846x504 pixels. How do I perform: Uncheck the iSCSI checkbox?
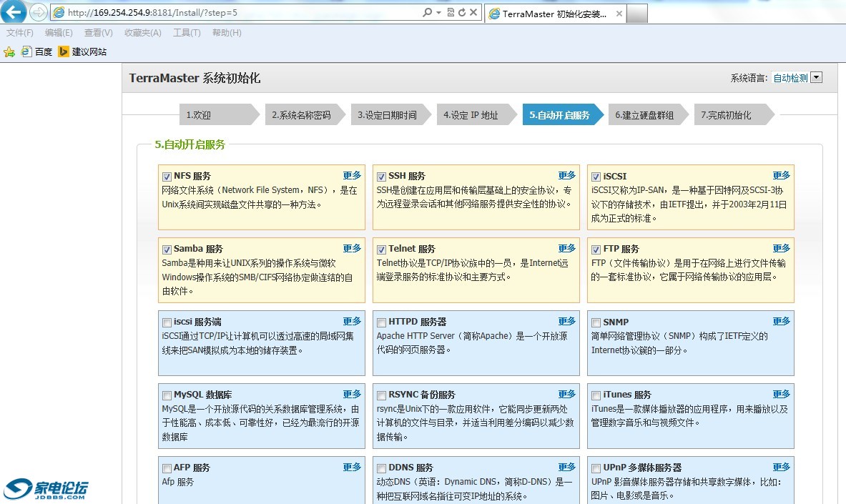point(596,177)
